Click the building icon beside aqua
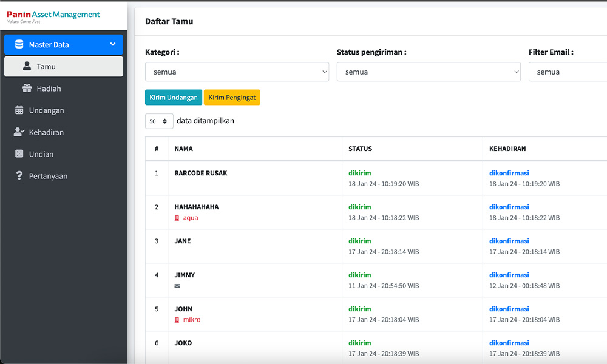 pyautogui.click(x=177, y=218)
